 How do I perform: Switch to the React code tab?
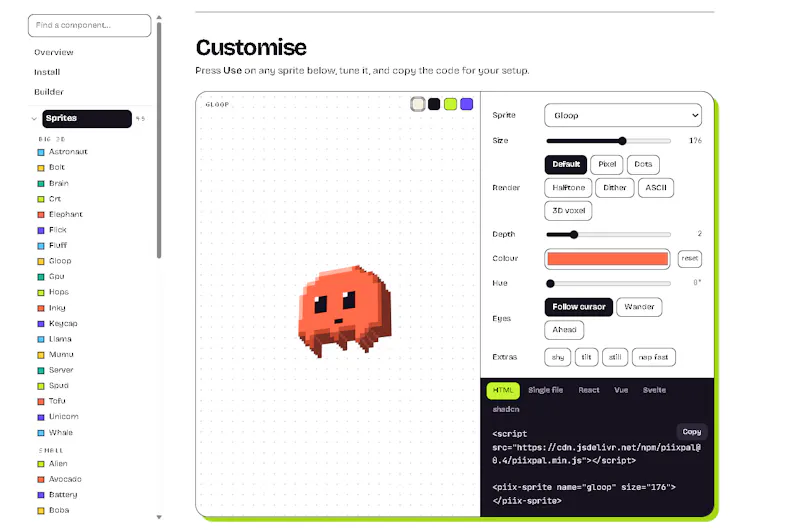click(x=589, y=390)
